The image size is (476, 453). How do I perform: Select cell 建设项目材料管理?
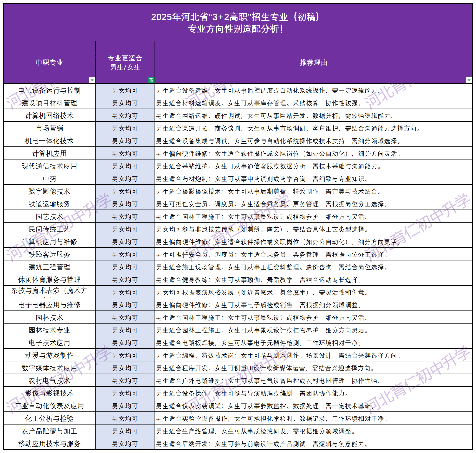click(x=50, y=103)
